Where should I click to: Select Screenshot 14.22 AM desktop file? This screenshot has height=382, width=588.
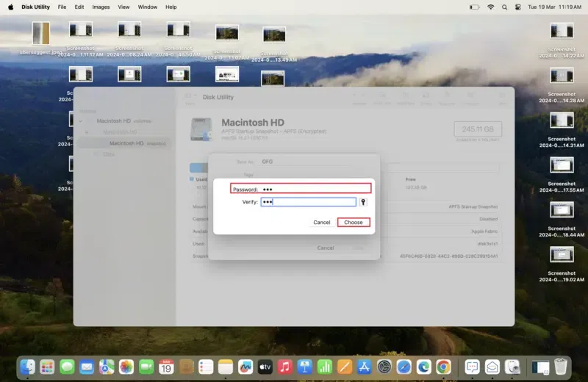(x=562, y=40)
